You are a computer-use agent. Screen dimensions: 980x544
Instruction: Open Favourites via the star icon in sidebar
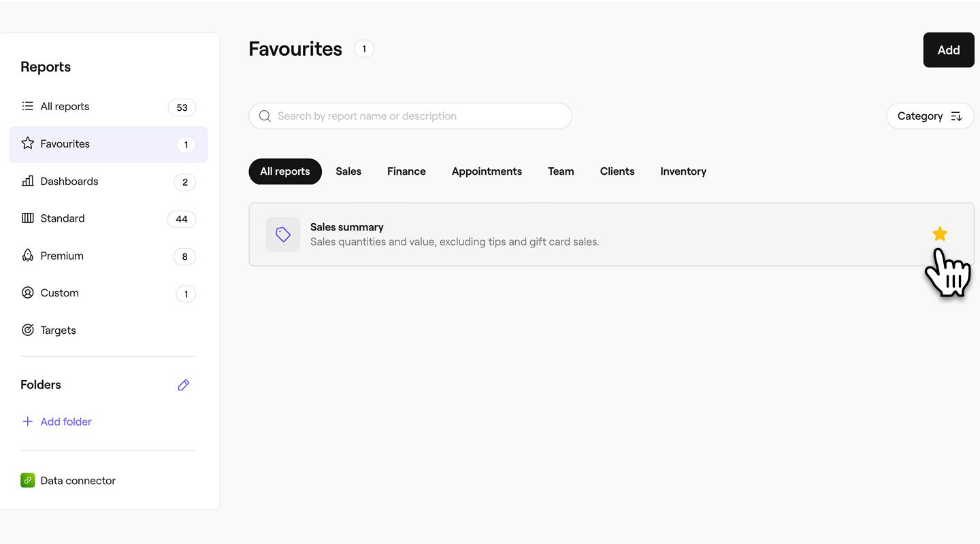pyautogui.click(x=27, y=143)
